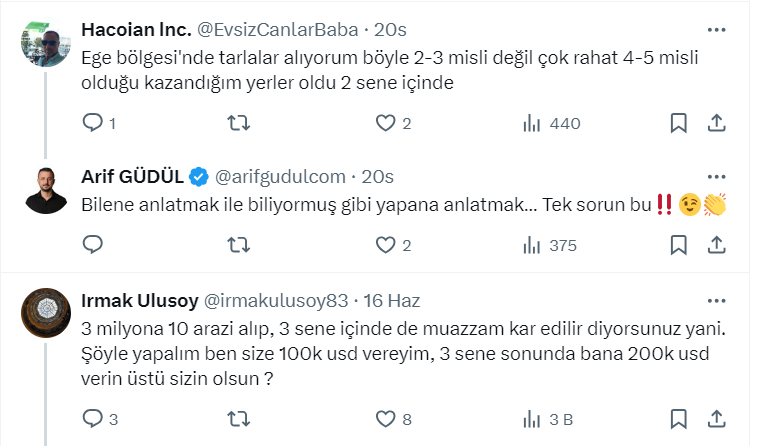This screenshot has width=760, height=446.
Task: Open more options on Arif GÜDÜL tweet
Action: click(x=716, y=176)
